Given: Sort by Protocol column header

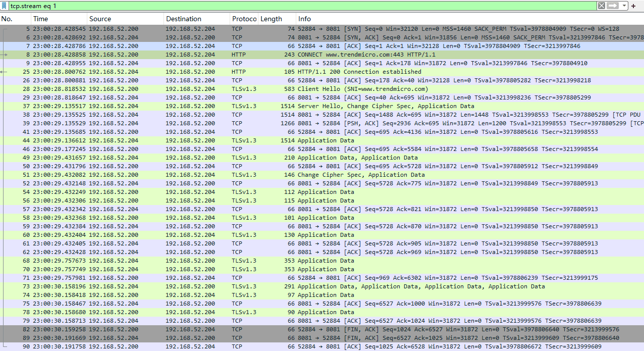Looking at the screenshot, I should point(244,19).
